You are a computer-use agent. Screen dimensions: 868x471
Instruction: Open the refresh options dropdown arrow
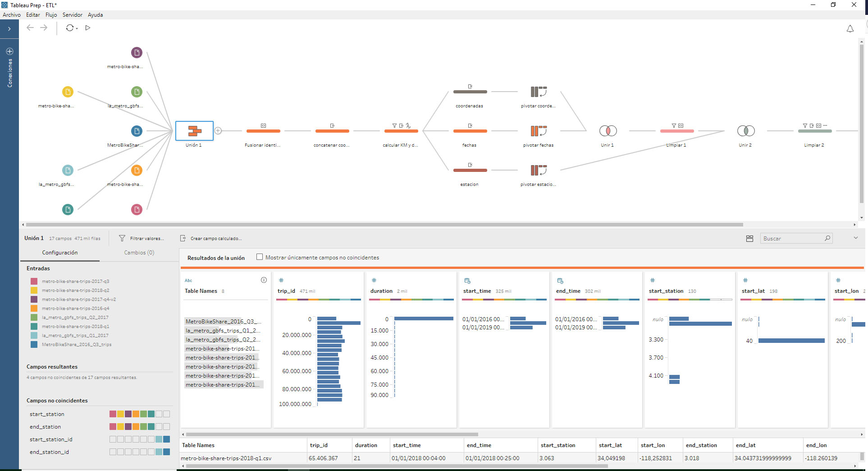(x=77, y=28)
